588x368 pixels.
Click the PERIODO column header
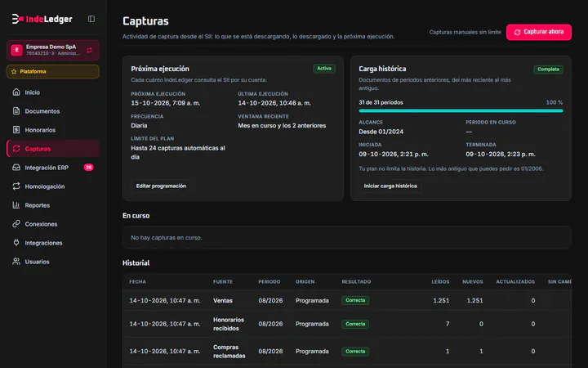pos(269,281)
